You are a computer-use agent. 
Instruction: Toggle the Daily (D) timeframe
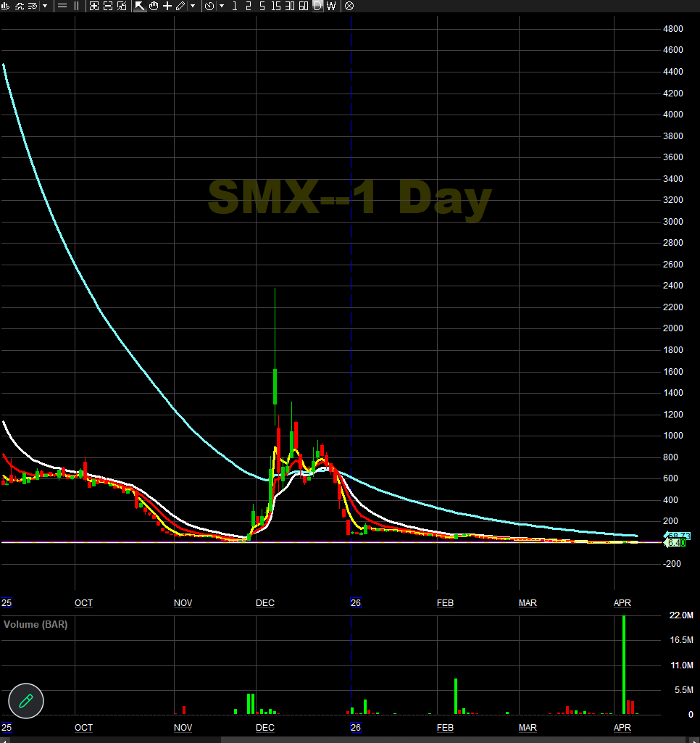coord(317,6)
